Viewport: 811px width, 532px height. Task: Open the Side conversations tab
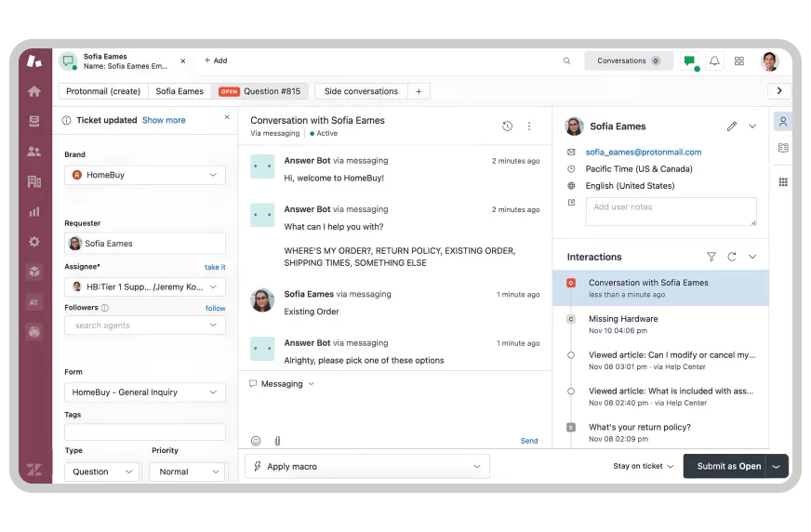tap(361, 91)
